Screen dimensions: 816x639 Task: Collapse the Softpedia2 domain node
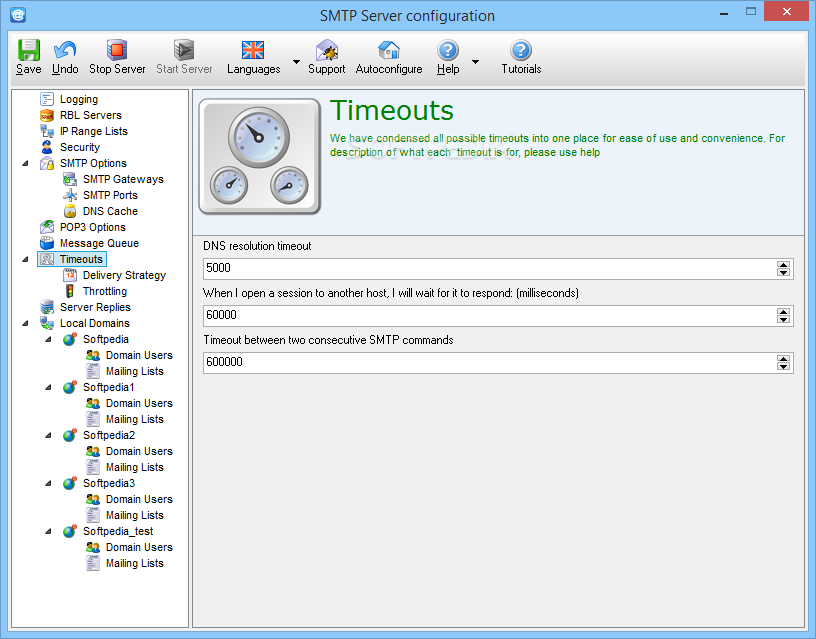pyautogui.click(x=48, y=435)
